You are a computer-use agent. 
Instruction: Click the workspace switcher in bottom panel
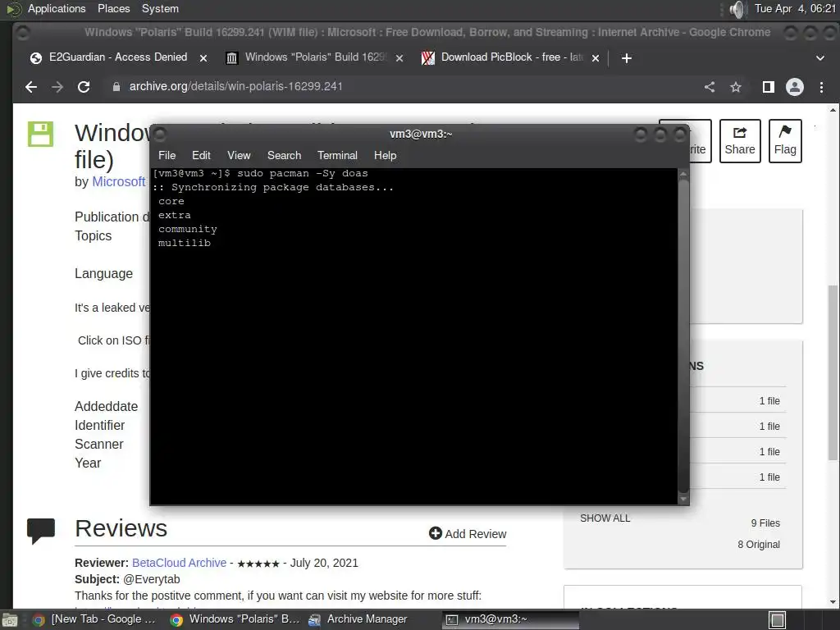coord(778,620)
